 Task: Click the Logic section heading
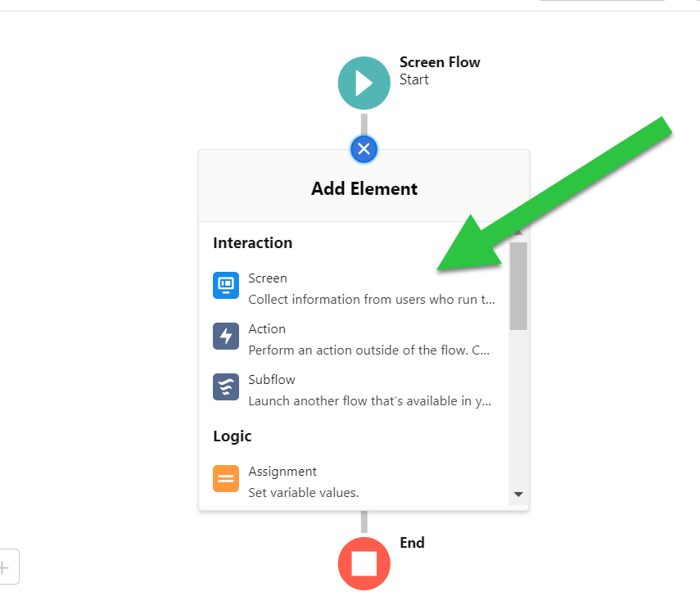tap(232, 436)
